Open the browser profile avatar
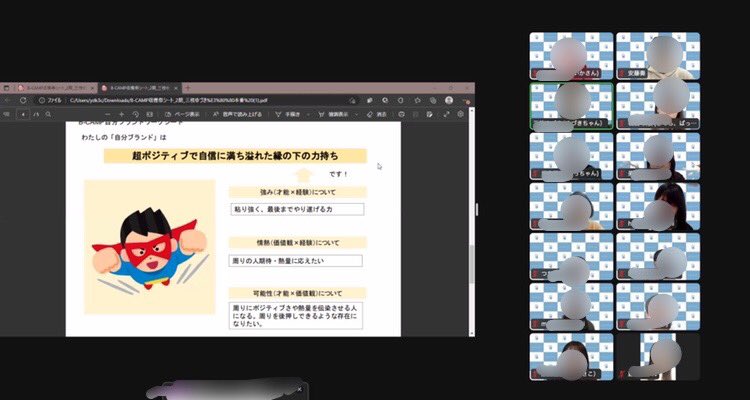Image resolution: width=750 pixels, height=400 pixels. click(449, 100)
